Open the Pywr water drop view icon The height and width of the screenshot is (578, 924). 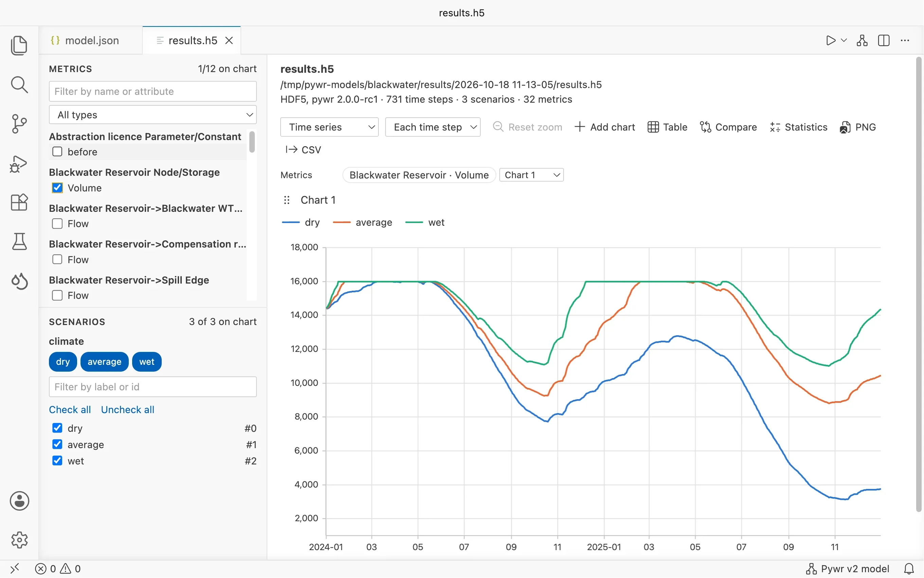click(19, 282)
